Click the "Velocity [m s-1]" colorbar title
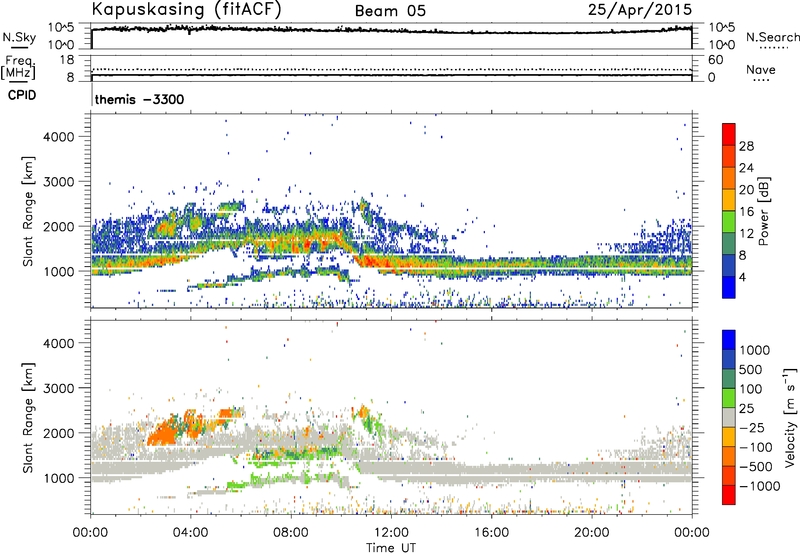This screenshot has width=800, height=554. tap(790, 417)
